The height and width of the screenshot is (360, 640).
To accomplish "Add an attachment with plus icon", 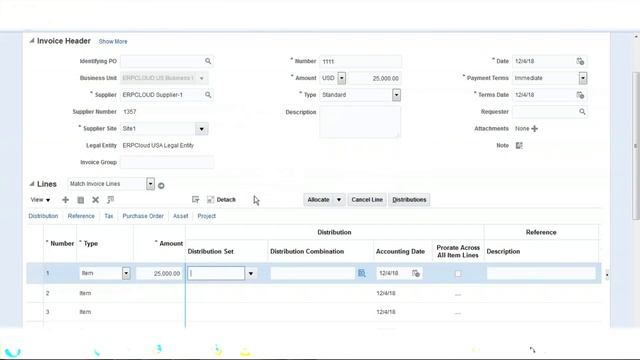I will click(535, 129).
